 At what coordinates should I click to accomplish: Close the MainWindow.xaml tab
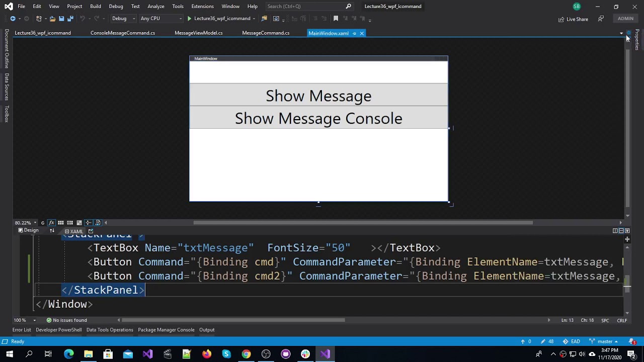point(361,33)
